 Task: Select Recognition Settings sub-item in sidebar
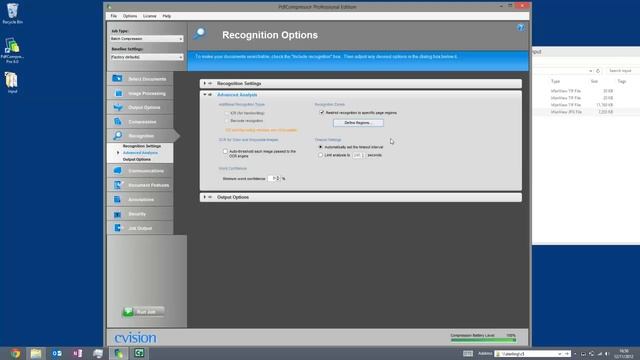tap(142, 146)
